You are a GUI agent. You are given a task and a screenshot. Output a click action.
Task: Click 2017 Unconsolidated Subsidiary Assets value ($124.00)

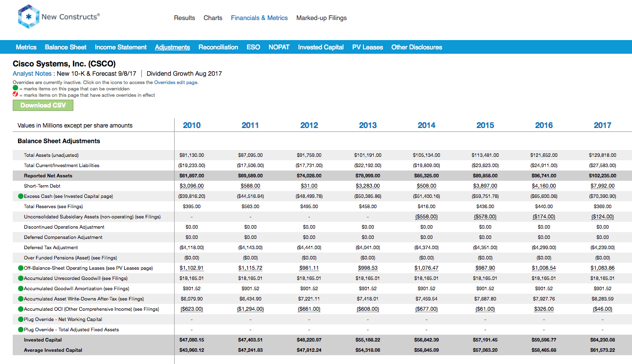pyautogui.click(x=603, y=217)
